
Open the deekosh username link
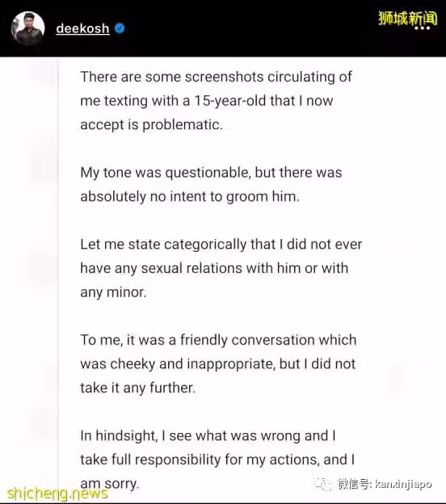82,28
